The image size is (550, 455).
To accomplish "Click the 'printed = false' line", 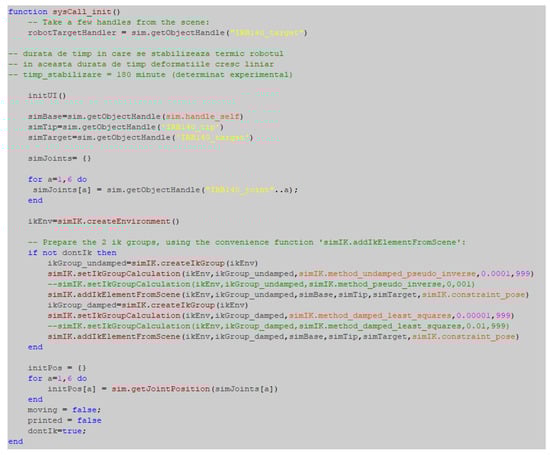I will 65,421.
